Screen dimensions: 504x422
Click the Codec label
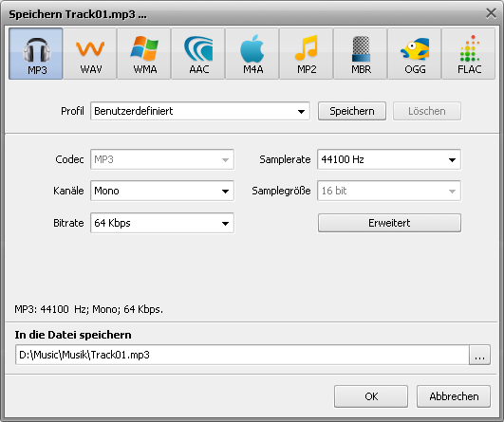point(69,159)
